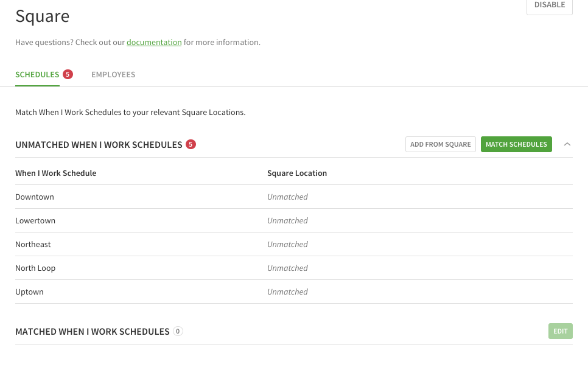Click the red badge next to SCHEDULES tab
Screen dimensions: 588x367
pyautogui.click(x=68, y=74)
